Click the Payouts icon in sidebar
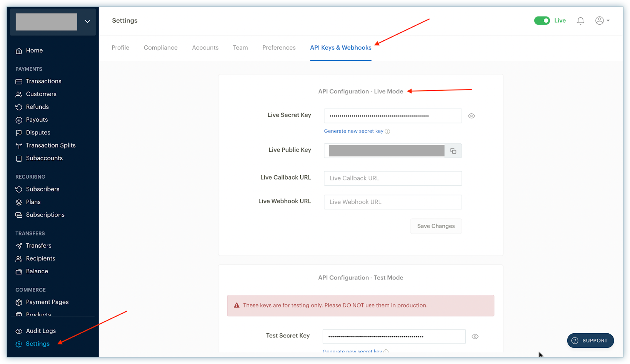This screenshot has height=364, width=630. 19,120
